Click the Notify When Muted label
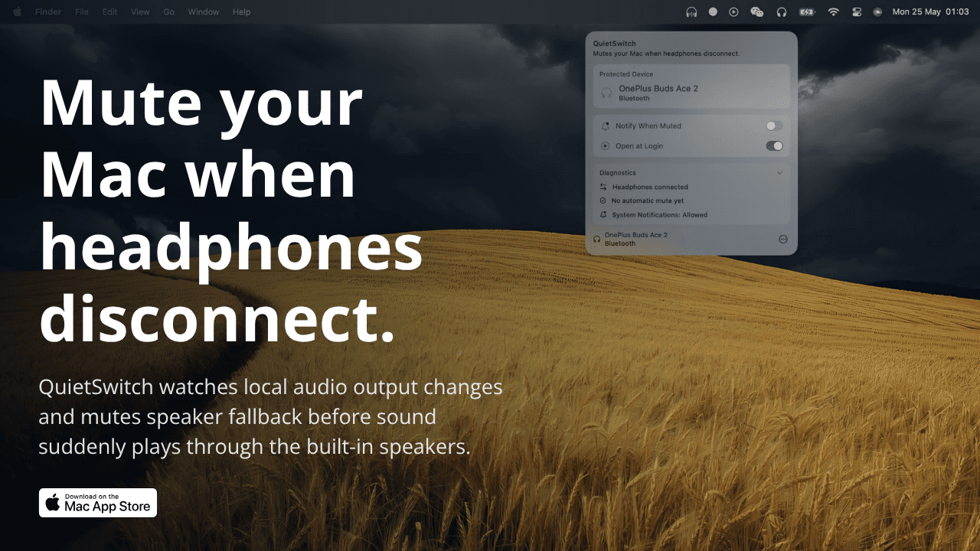Screen dimensions: 980x551 pos(648,126)
